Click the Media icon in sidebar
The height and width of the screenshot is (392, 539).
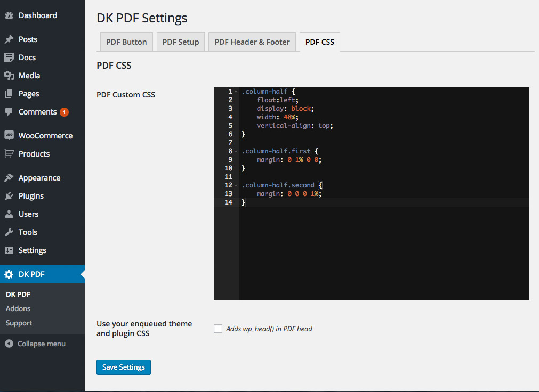coord(9,76)
